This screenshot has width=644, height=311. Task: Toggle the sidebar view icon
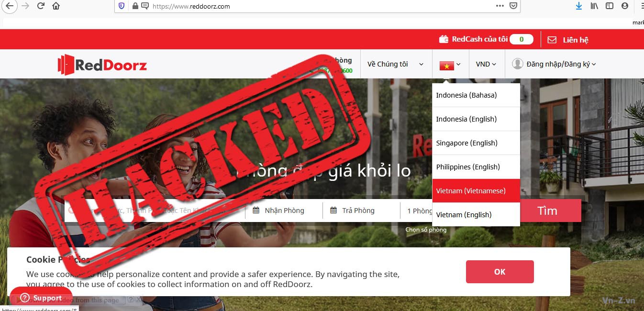[x=610, y=6]
